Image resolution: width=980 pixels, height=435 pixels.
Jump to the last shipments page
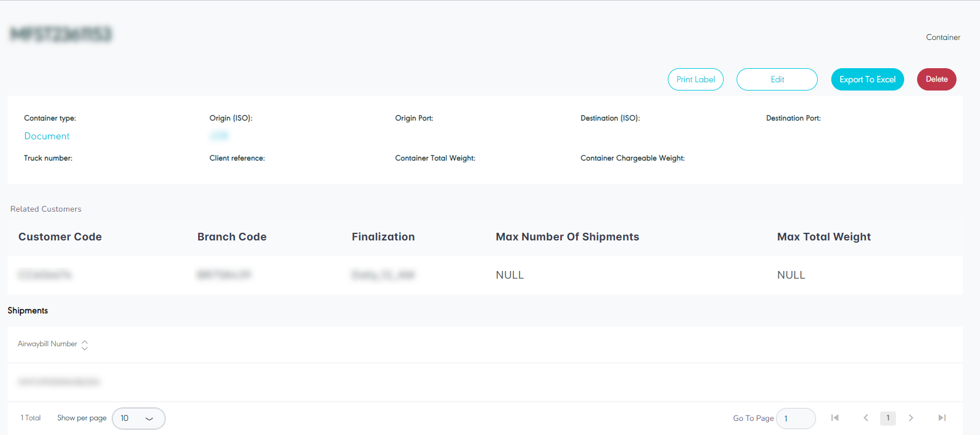[x=942, y=418]
